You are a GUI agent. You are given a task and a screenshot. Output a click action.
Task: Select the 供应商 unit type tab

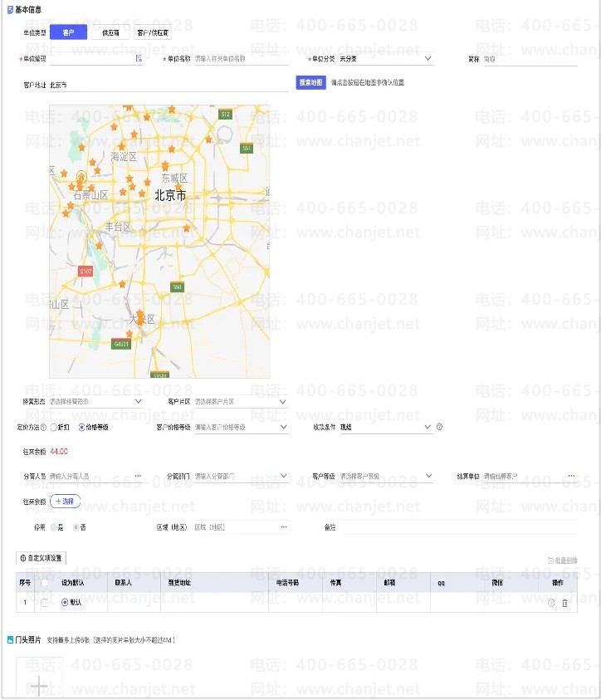(110, 32)
